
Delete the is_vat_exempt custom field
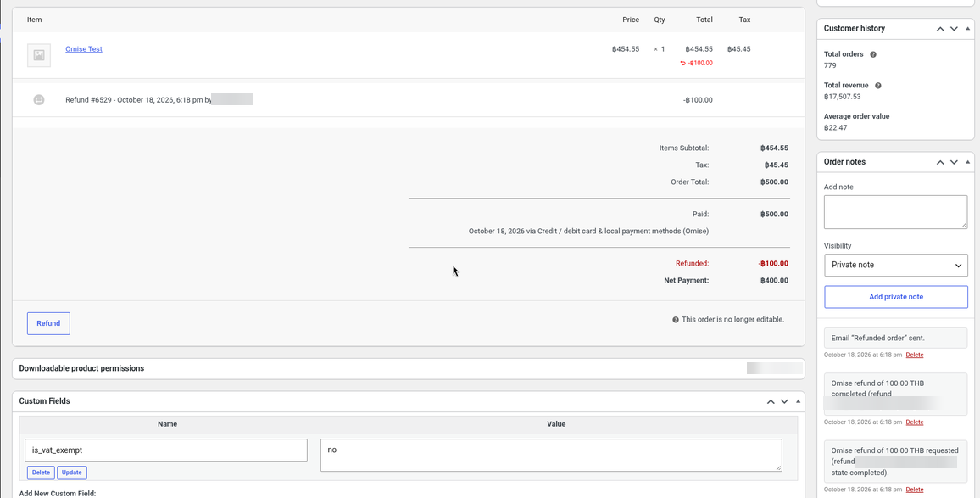click(41, 473)
